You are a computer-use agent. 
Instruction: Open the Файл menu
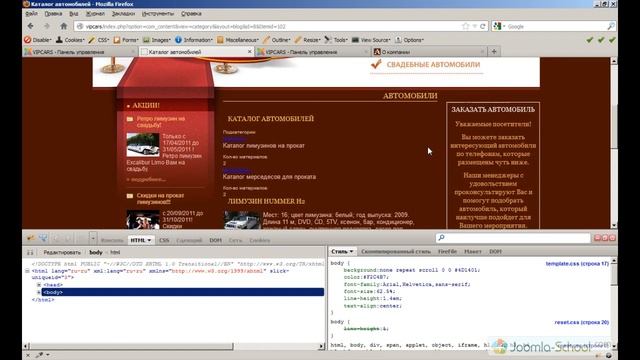point(31,13)
